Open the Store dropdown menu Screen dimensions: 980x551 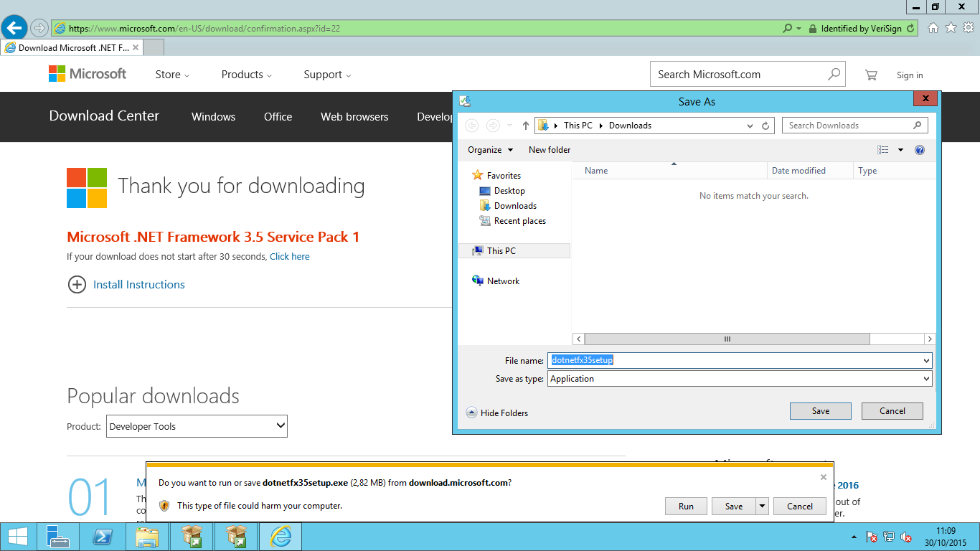point(172,75)
